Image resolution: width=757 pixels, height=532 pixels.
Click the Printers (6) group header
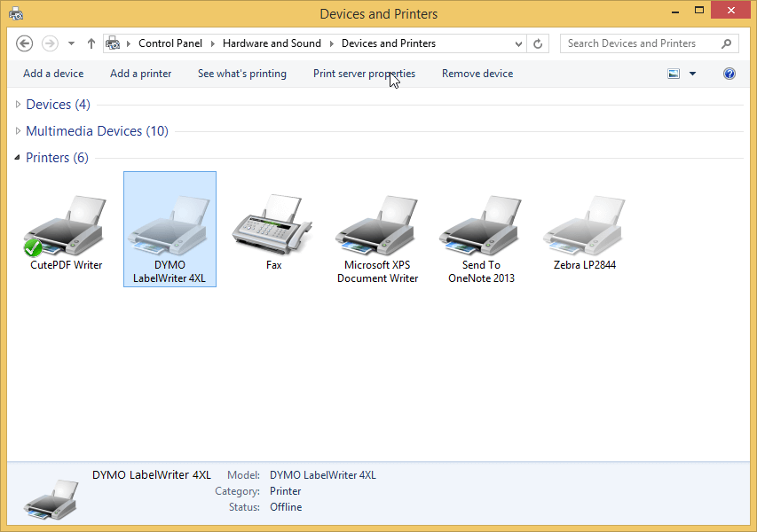pos(57,157)
